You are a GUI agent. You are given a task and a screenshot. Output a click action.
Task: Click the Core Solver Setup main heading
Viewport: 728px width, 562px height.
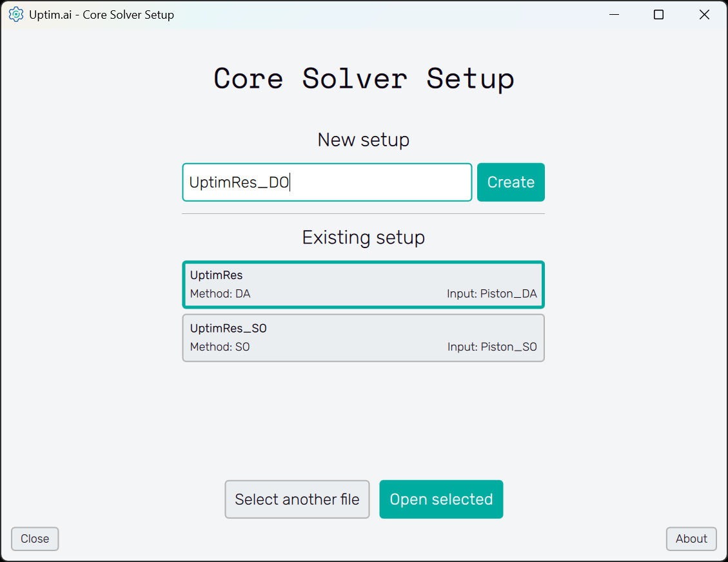[364, 78]
